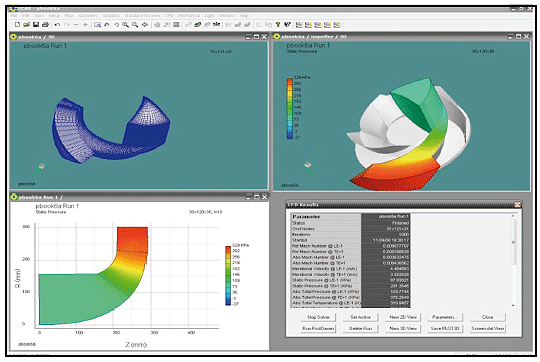The height and width of the screenshot is (362, 540).
Task: Open the Geometry menu
Action: pyautogui.click(x=88, y=15)
